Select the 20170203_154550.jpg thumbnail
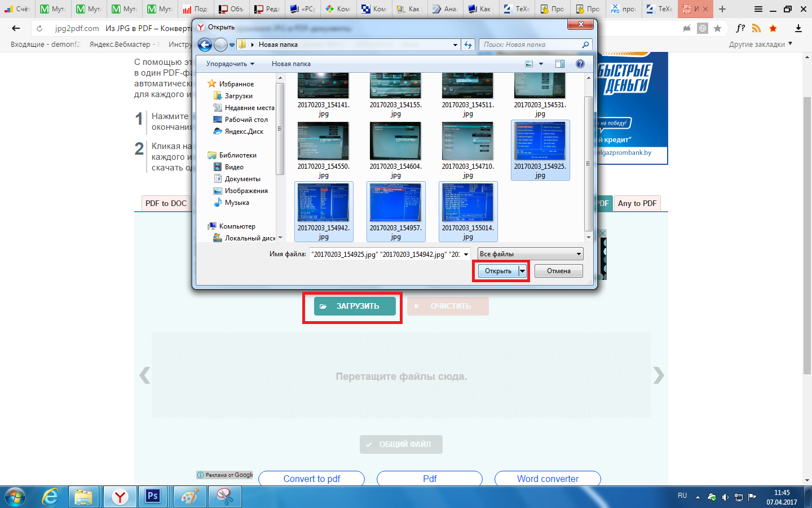This screenshot has width=812, height=508. click(x=323, y=150)
